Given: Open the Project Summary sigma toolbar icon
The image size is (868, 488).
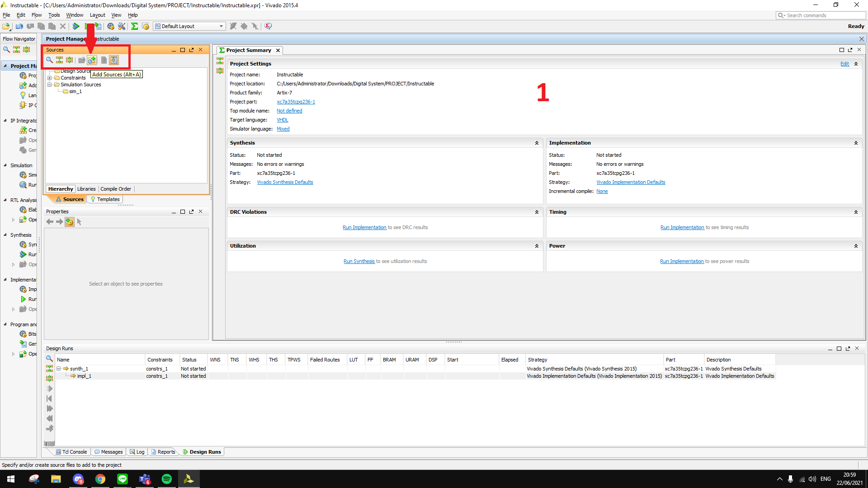Looking at the screenshot, I should (134, 26).
